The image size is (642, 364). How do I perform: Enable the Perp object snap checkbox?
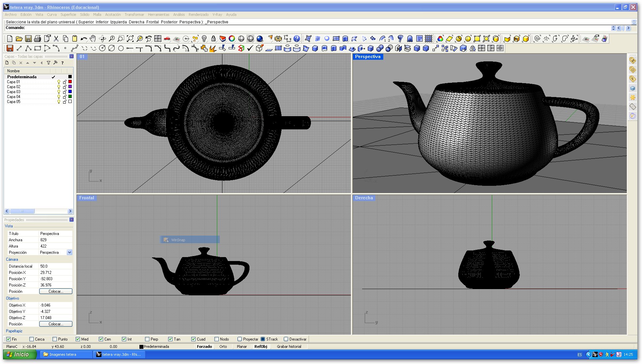[x=147, y=339]
